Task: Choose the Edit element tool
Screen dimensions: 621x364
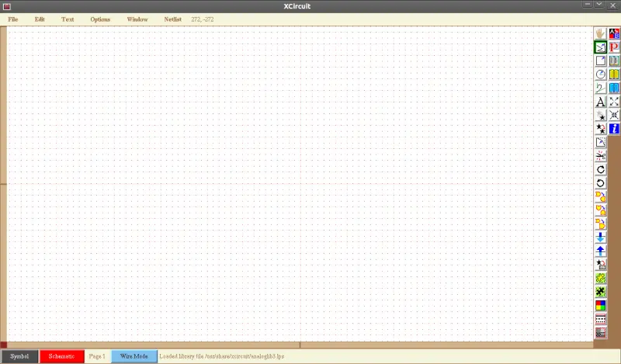Action: 600,143
